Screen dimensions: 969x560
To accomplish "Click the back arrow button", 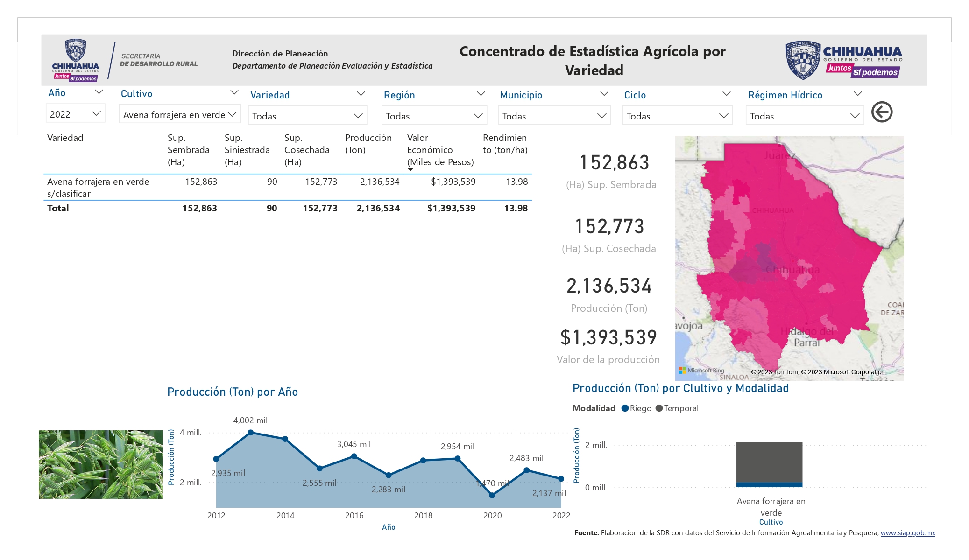I will click(x=882, y=112).
